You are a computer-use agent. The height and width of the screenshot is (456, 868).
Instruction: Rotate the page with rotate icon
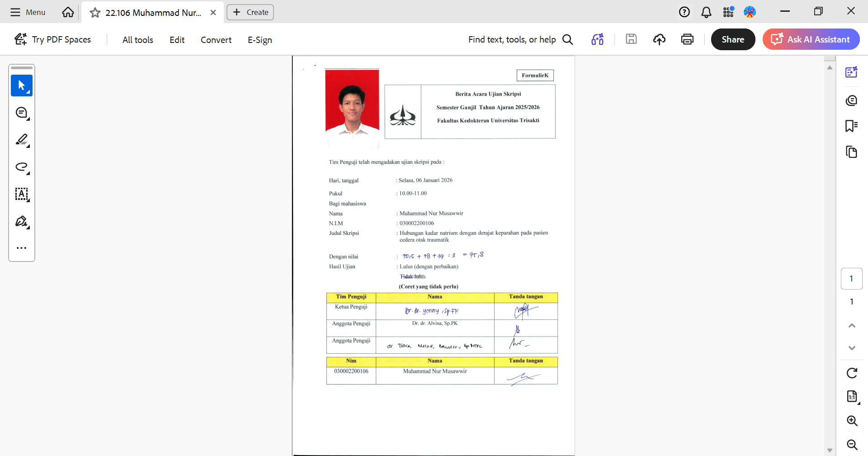pos(852,373)
